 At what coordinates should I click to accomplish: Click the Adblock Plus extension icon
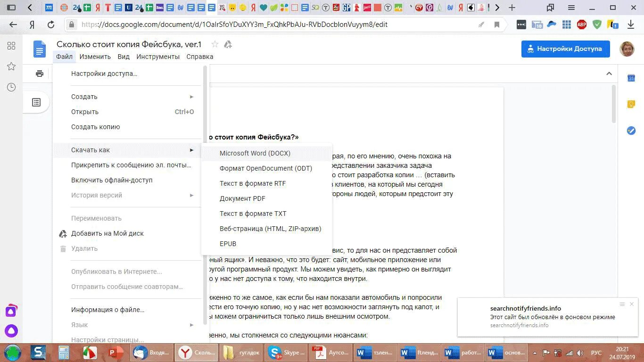tap(582, 25)
